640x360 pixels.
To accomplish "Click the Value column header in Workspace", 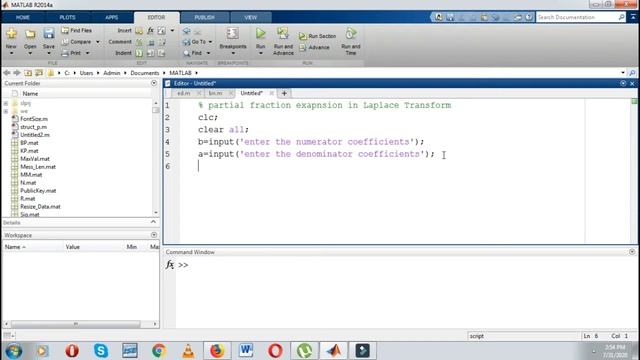I will (73, 247).
